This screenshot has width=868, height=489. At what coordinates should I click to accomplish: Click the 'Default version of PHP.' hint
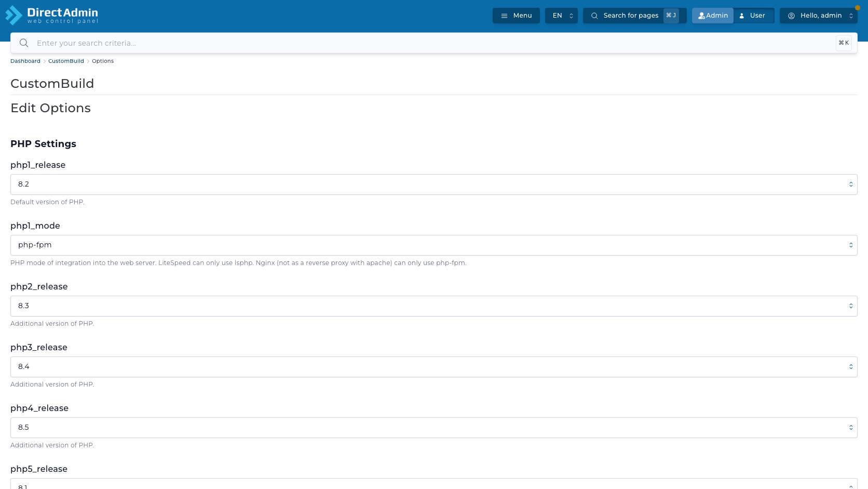[x=47, y=202]
